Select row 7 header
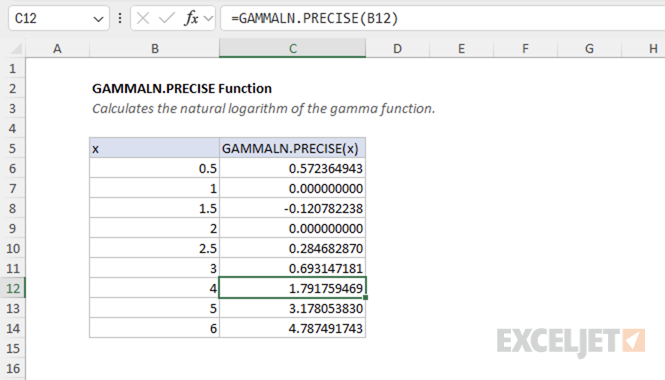Screen dimensions: 665x380 (x=13, y=188)
